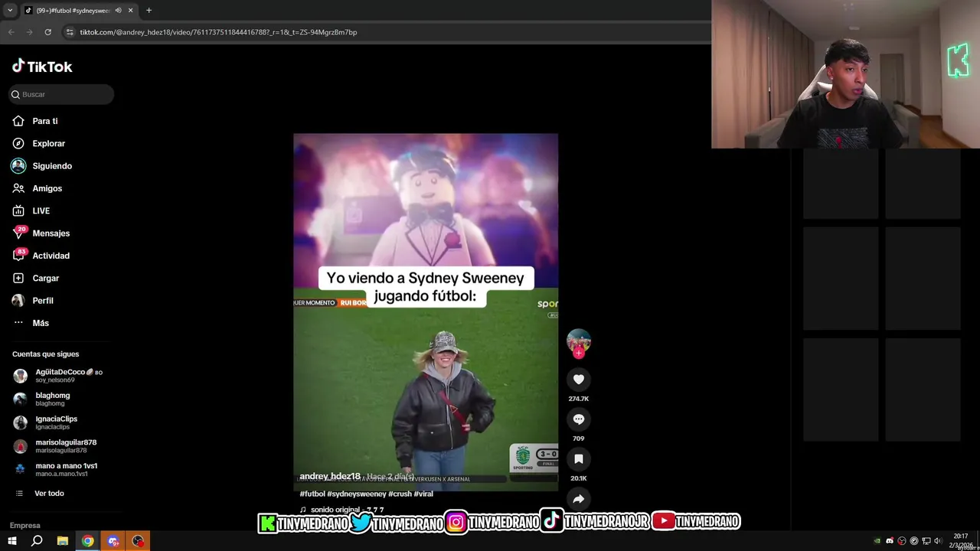Open Actividad notifications
980x551 pixels.
[x=51, y=256]
